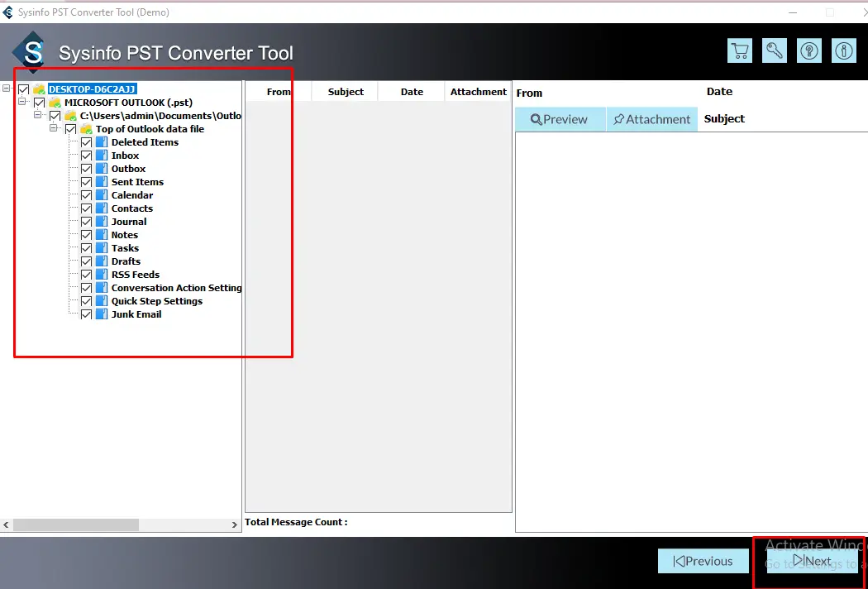Click the Contacts folder icon
Viewport: 868px width, 589px height.
click(x=102, y=209)
